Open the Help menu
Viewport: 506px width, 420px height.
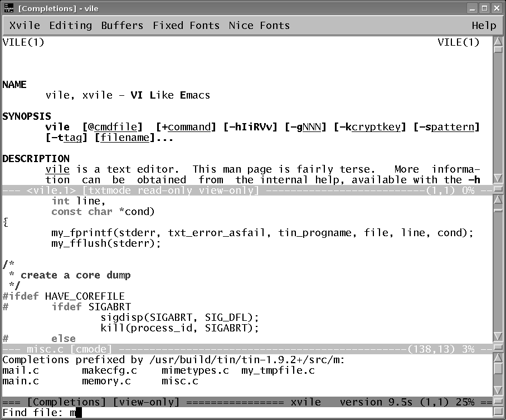click(483, 26)
